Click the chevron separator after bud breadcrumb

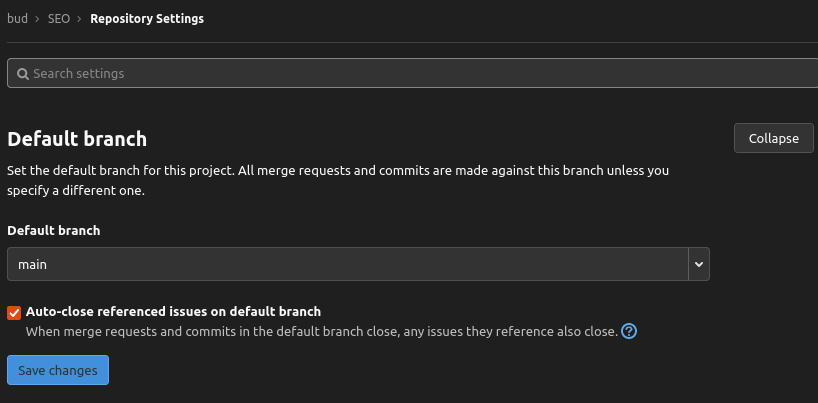coord(38,19)
